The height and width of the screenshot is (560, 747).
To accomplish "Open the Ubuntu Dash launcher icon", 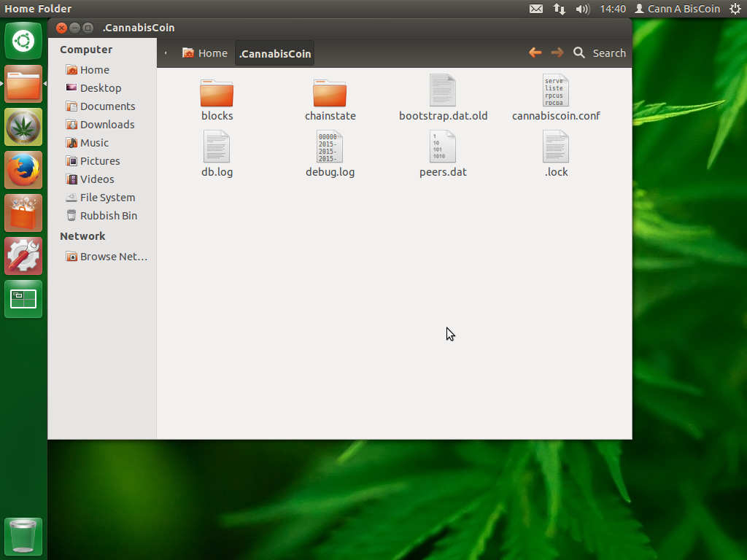I will click(23, 41).
